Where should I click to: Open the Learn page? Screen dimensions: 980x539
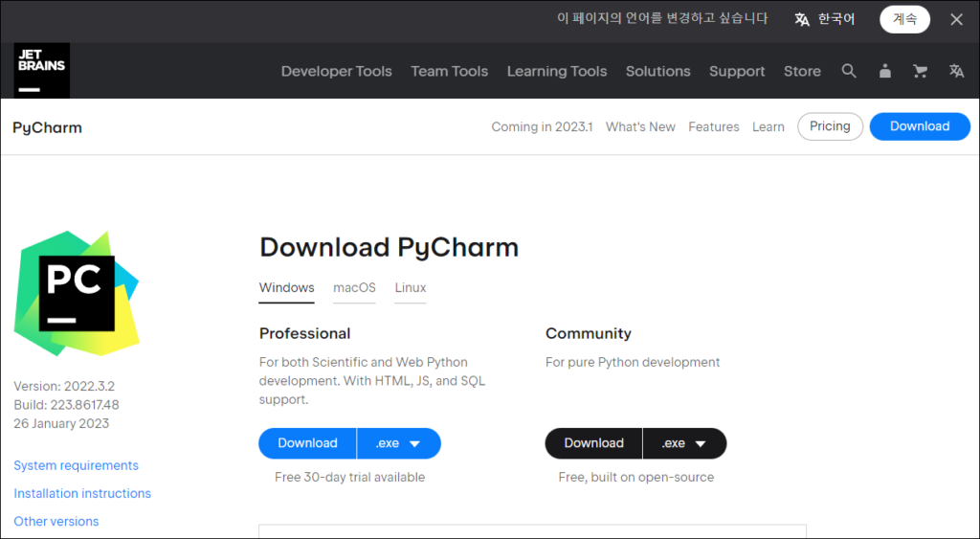coord(768,127)
